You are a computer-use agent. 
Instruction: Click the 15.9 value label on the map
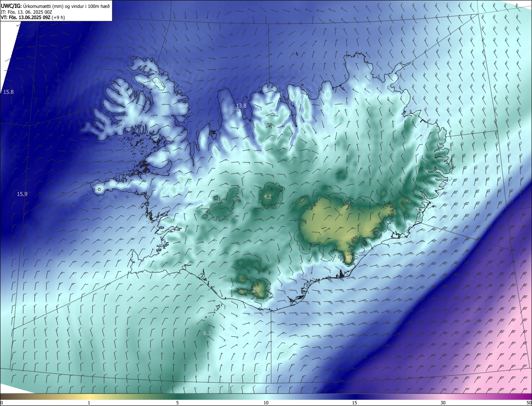click(x=22, y=194)
